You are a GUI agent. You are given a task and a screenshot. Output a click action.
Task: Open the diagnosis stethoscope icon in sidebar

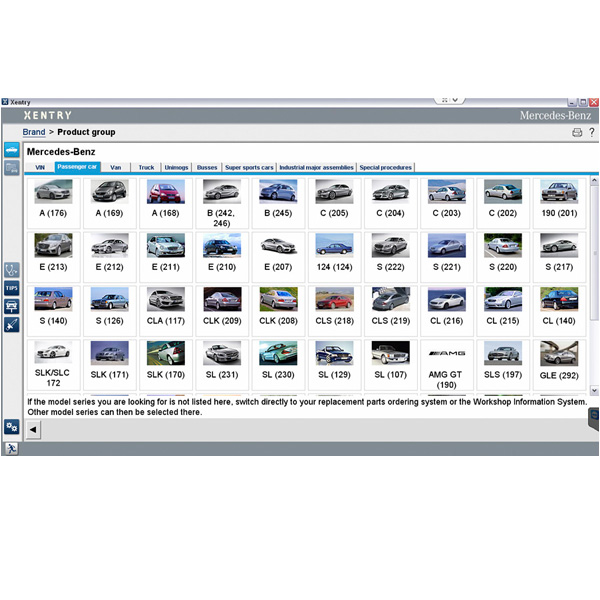click(12, 269)
